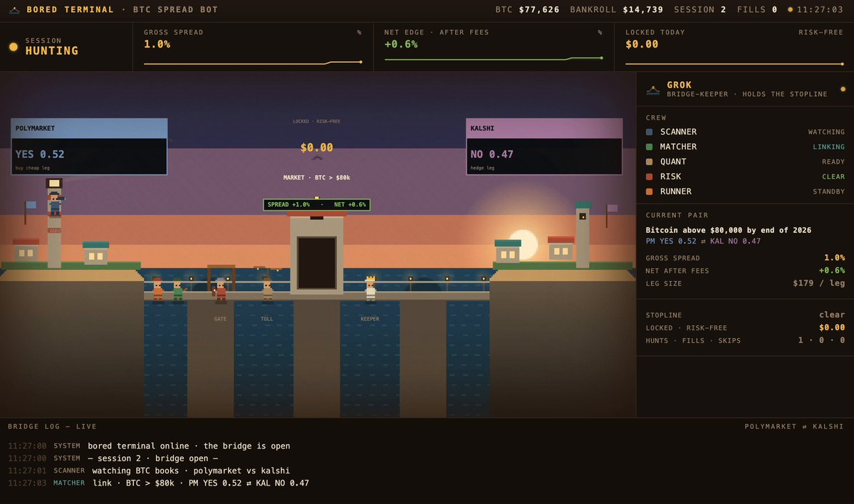Click the red-roofed house on the Kalshi shore
The height and width of the screenshot is (504, 854).
click(x=561, y=248)
